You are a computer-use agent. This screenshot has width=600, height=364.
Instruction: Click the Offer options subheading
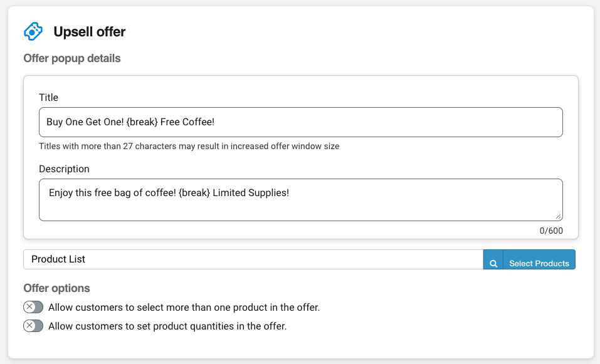pos(56,288)
